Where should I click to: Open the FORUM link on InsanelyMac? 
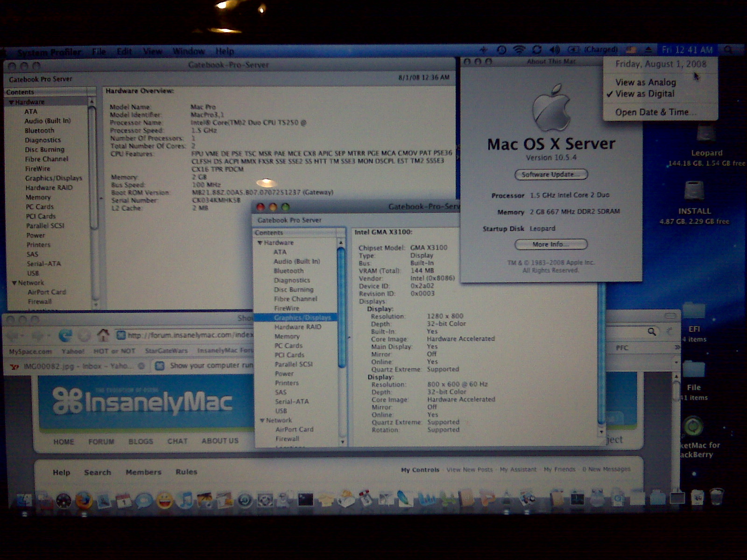pos(101,442)
